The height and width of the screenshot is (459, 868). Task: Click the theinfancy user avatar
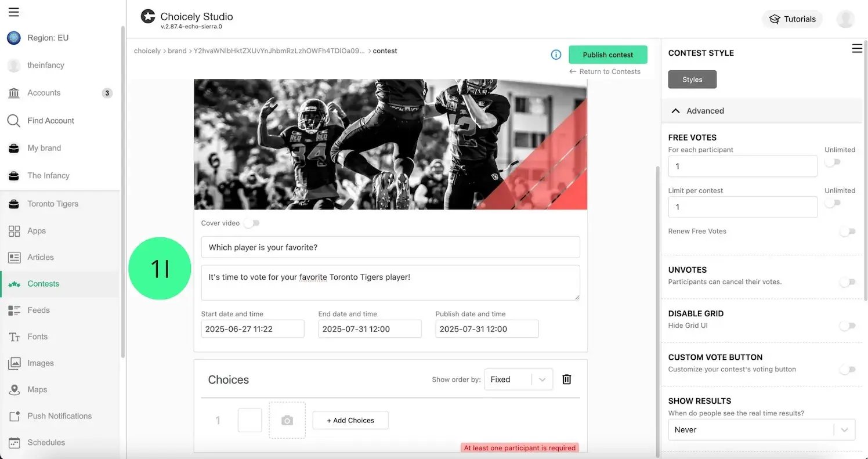pyautogui.click(x=14, y=66)
